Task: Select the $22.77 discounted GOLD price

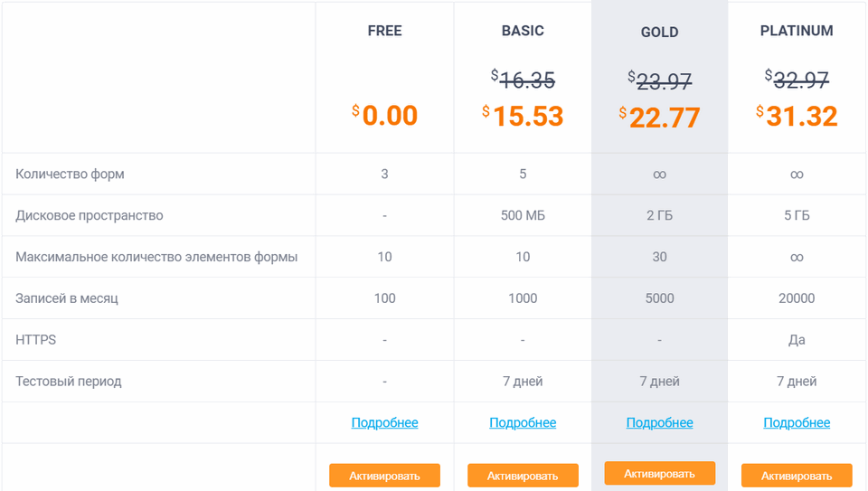Action: [660, 118]
